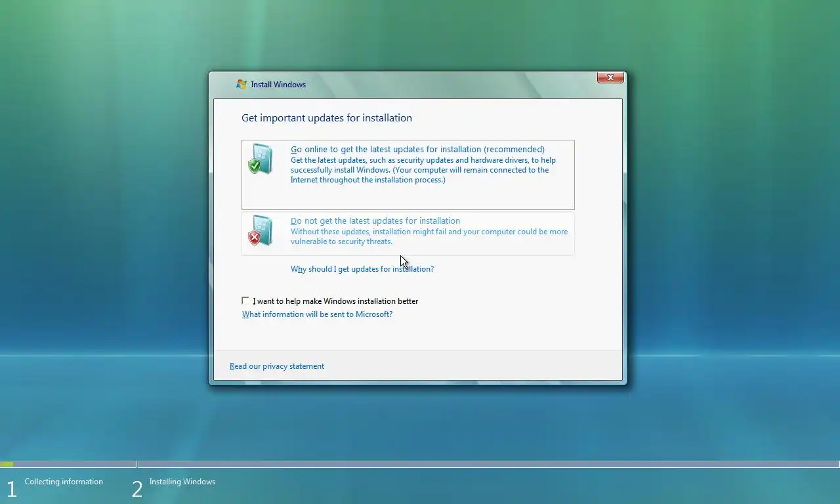Click the Get important updates heading

tap(327, 118)
